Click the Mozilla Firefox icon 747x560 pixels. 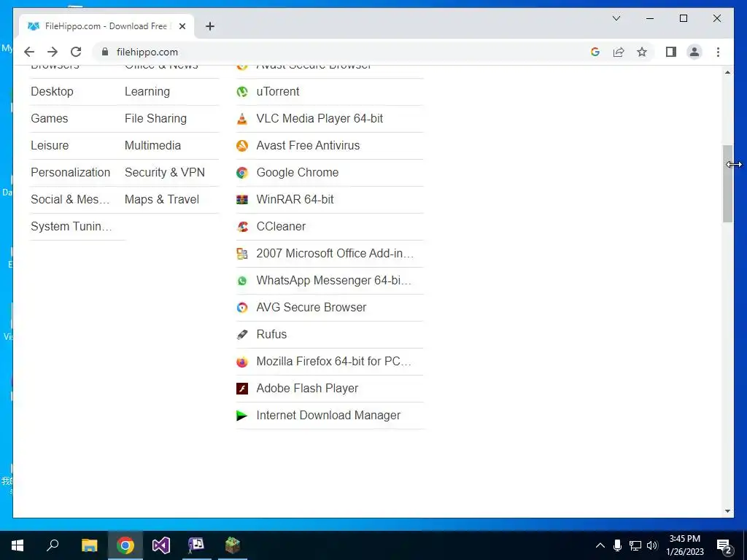point(242,362)
